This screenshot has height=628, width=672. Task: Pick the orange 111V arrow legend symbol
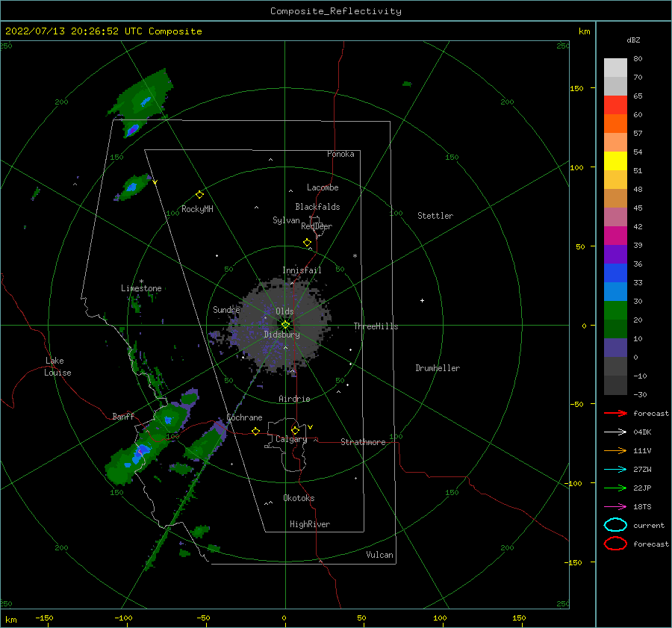coord(615,450)
